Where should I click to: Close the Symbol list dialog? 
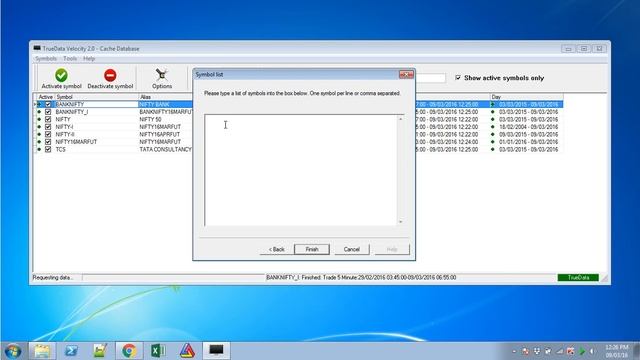406,74
